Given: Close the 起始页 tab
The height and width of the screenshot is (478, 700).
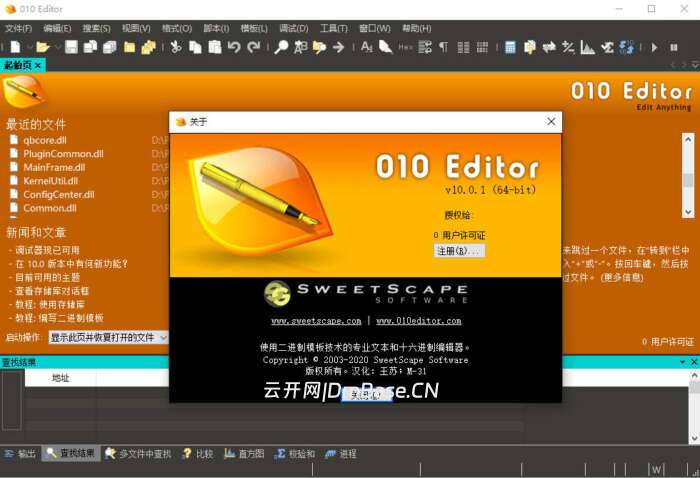Looking at the screenshot, I should pos(38,66).
